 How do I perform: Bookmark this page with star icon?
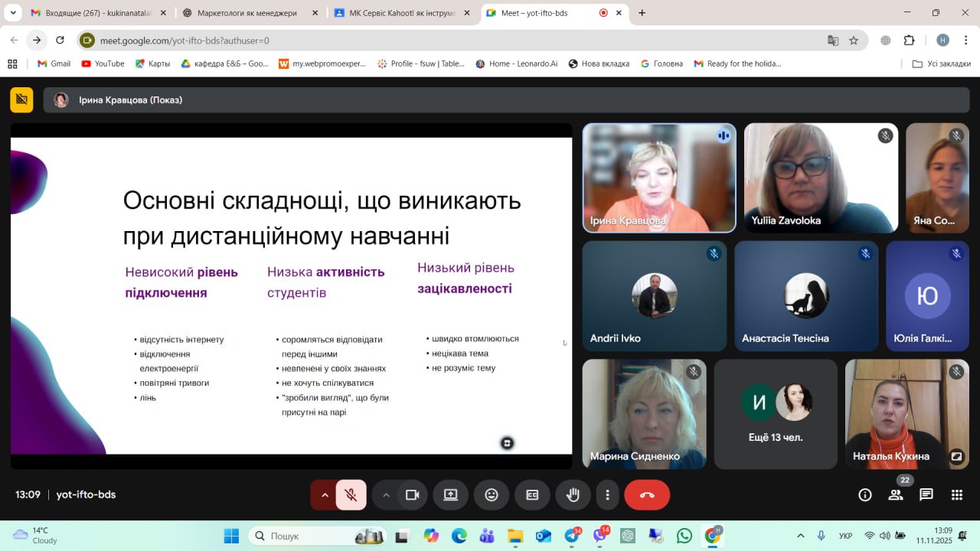click(854, 41)
